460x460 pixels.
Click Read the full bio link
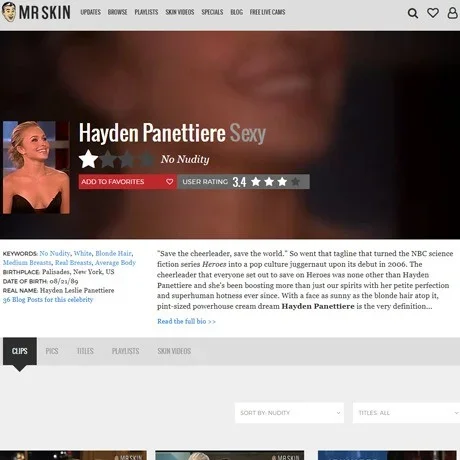(186, 321)
